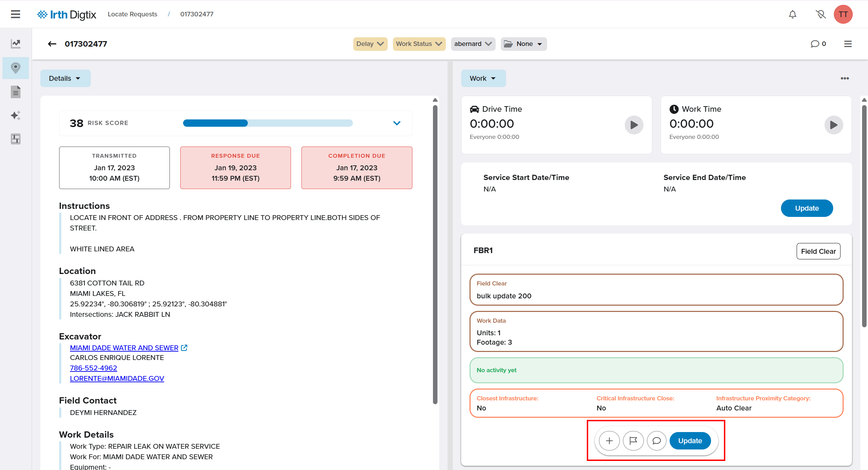
Task: Start the Work Time timer
Action: pos(834,125)
